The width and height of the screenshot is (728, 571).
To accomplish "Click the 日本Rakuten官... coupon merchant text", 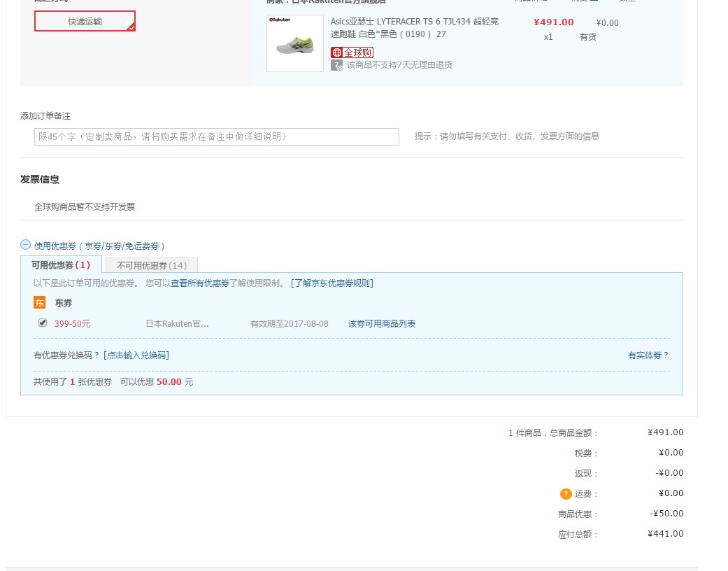I will 178,324.
